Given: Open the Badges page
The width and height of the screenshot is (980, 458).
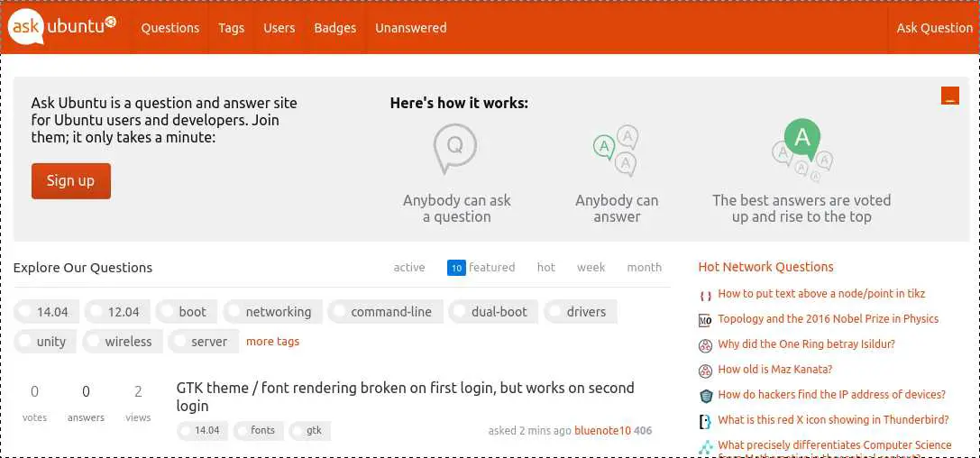Looking at the screenshot, I should pyautogui.click(x=335, y=28).
